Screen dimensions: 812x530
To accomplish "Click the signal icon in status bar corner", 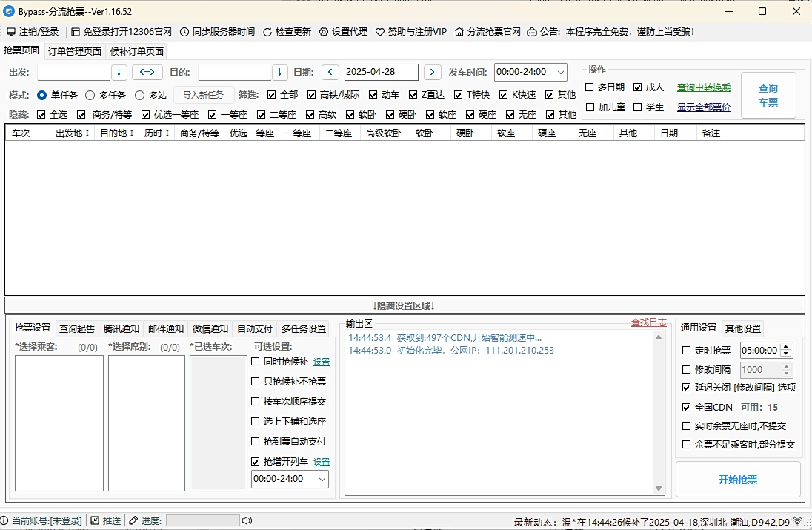I will [x=798, y=521].
